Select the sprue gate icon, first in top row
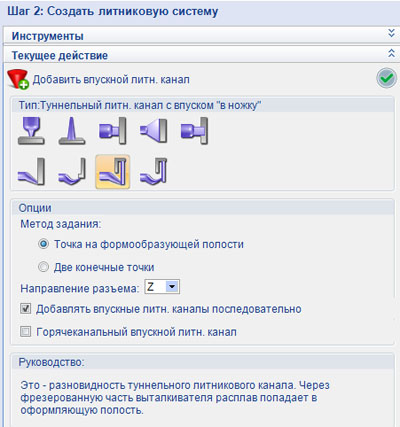 pos(31,131)
